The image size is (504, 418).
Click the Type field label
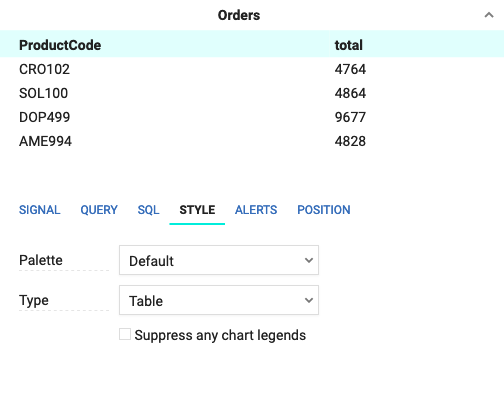coord(34,301)
